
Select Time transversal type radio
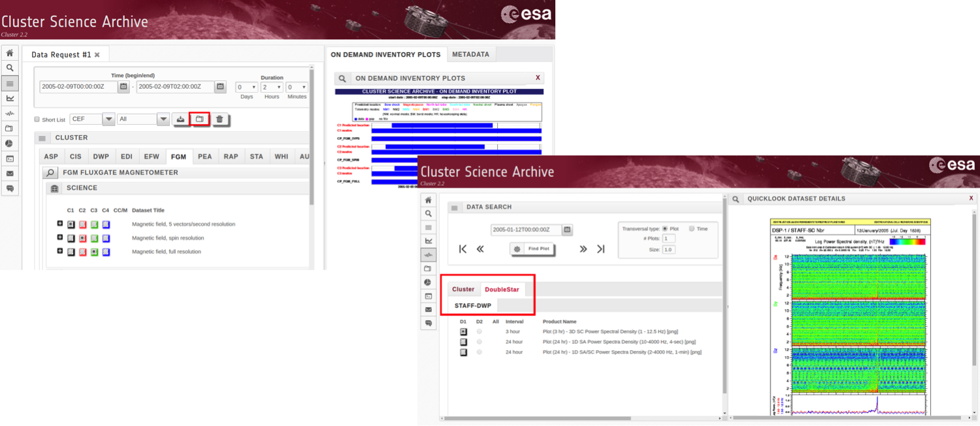[x=693, y=229]
